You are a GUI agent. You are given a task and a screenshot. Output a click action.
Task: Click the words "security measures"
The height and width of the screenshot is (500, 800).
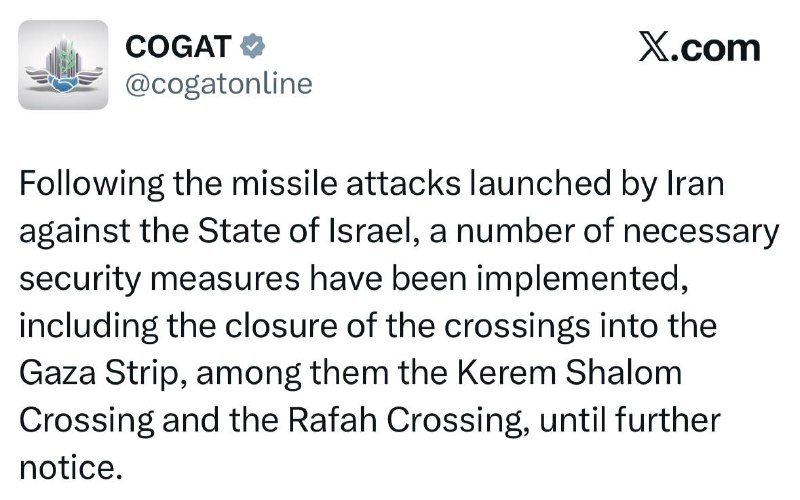[x=159, y=279]
